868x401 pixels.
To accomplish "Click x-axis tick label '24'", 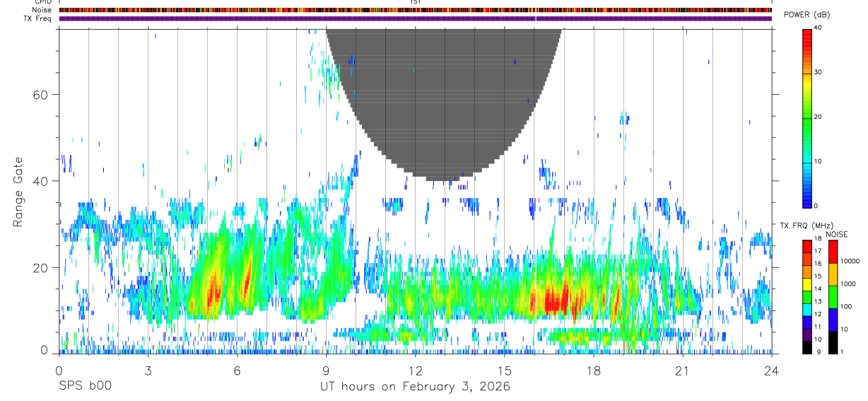I will pos(771,372).
